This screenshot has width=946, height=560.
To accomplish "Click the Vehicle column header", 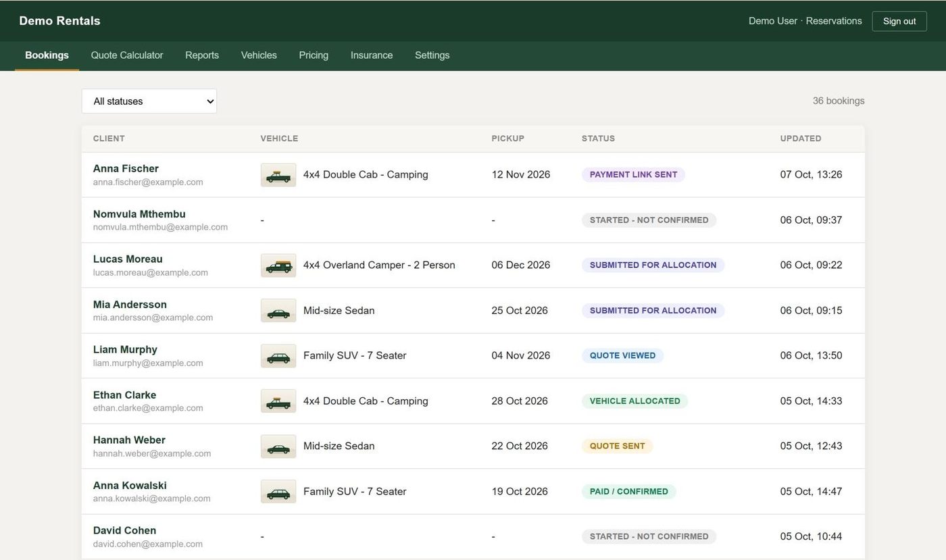I will tap(279, 138).
